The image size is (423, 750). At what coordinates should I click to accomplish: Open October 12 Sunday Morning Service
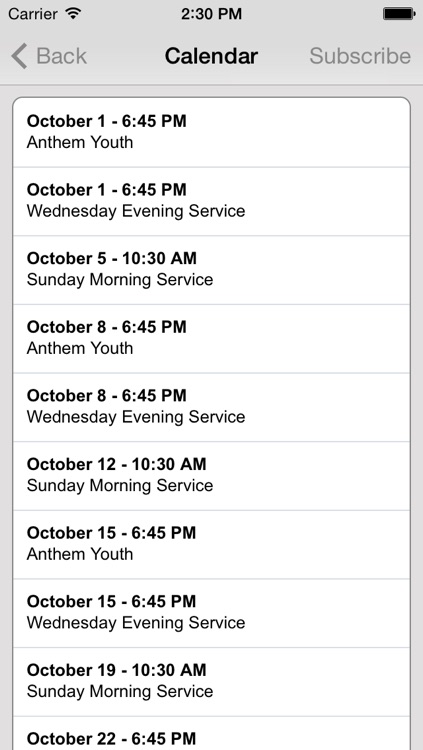[x=212, y=476]
